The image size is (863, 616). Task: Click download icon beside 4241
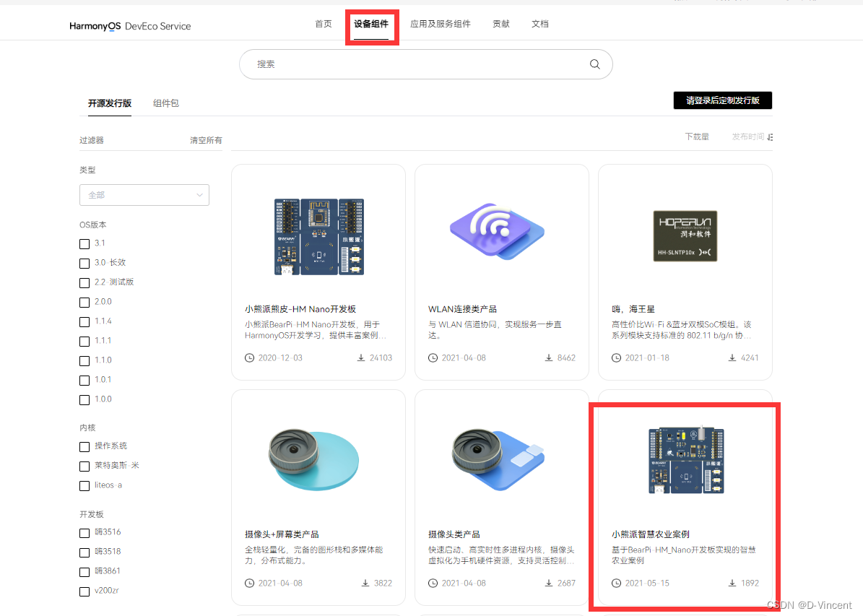[x=732, y=357]
